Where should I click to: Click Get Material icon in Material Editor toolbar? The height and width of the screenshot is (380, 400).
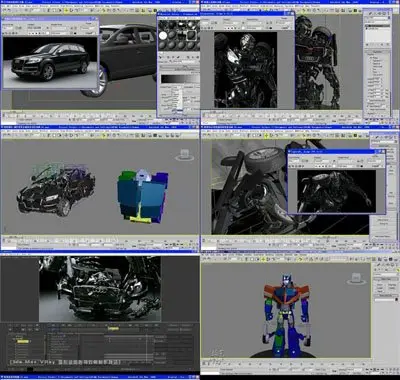tap(161, 57)
